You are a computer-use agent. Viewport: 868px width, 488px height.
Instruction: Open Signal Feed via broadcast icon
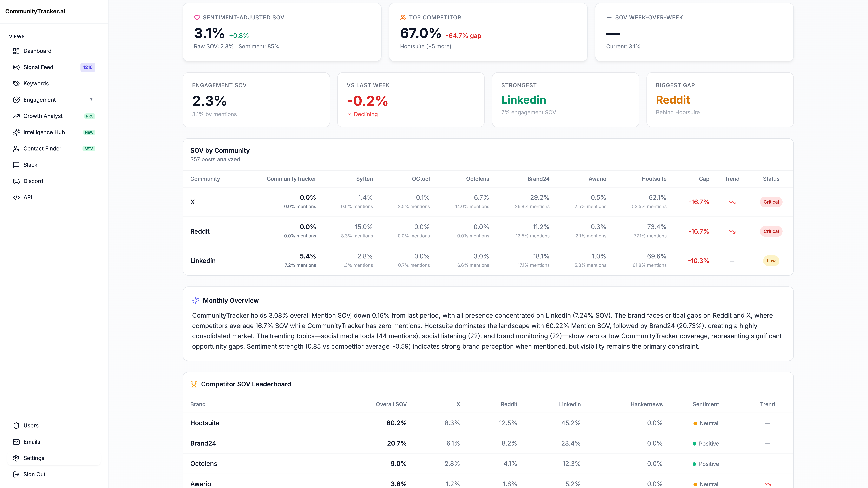tap(16, 67)
